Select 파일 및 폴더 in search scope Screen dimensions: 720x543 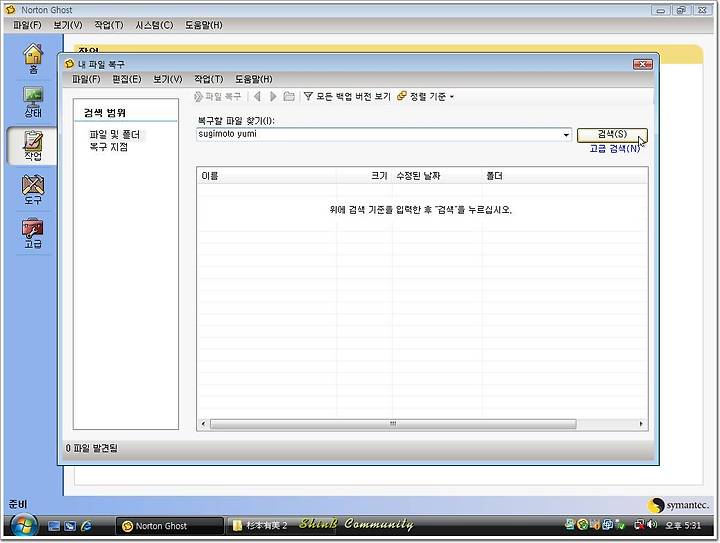coord(115,134)
